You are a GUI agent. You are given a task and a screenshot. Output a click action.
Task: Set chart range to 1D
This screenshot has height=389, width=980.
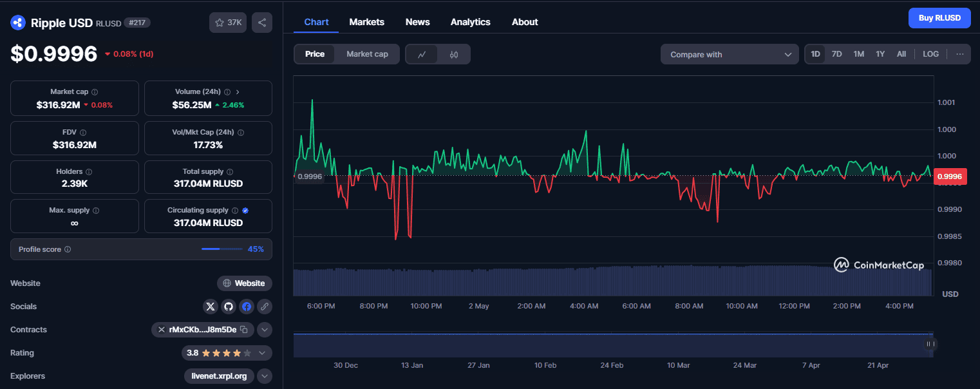pos(815,54)
